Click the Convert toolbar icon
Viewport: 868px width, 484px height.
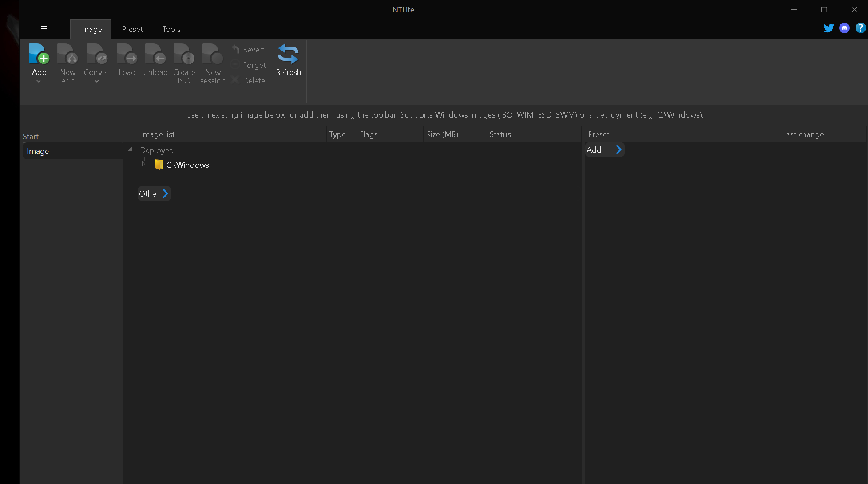[x=97, y=54]
